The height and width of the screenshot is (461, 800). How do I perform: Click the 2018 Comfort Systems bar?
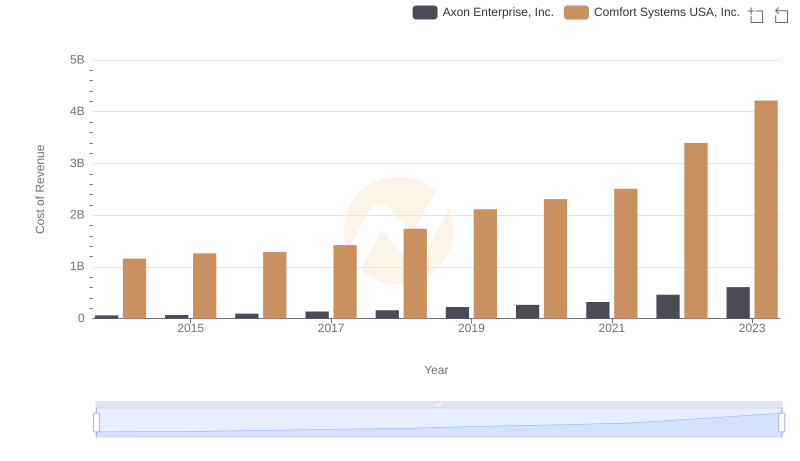coord(415,273)
